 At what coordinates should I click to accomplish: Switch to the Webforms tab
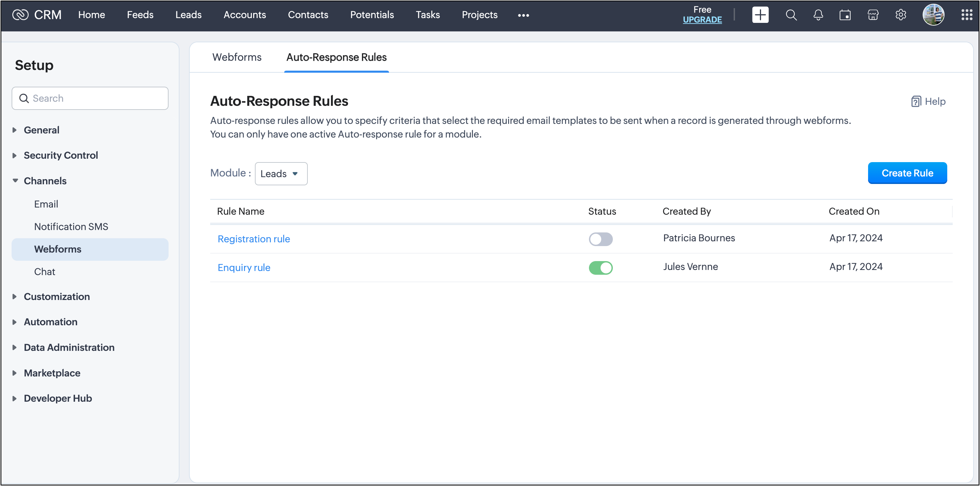coord(236,57)
